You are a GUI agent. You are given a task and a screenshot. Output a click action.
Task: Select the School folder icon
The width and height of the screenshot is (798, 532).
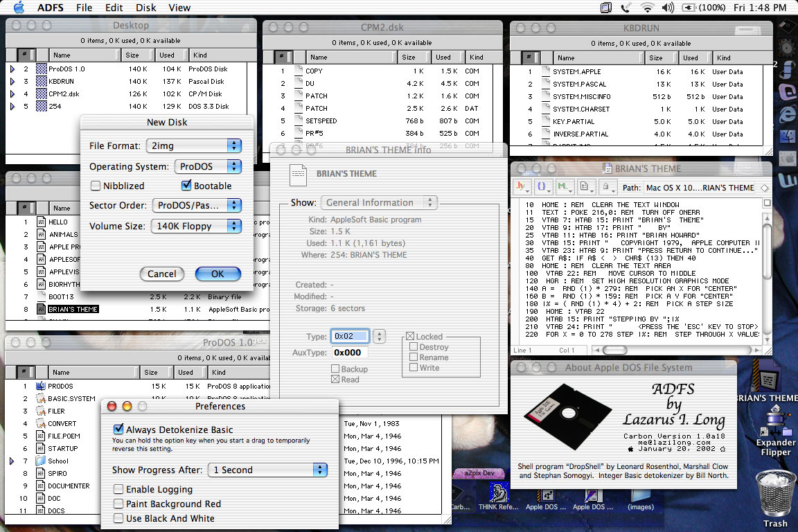click(x=41, y=461)
